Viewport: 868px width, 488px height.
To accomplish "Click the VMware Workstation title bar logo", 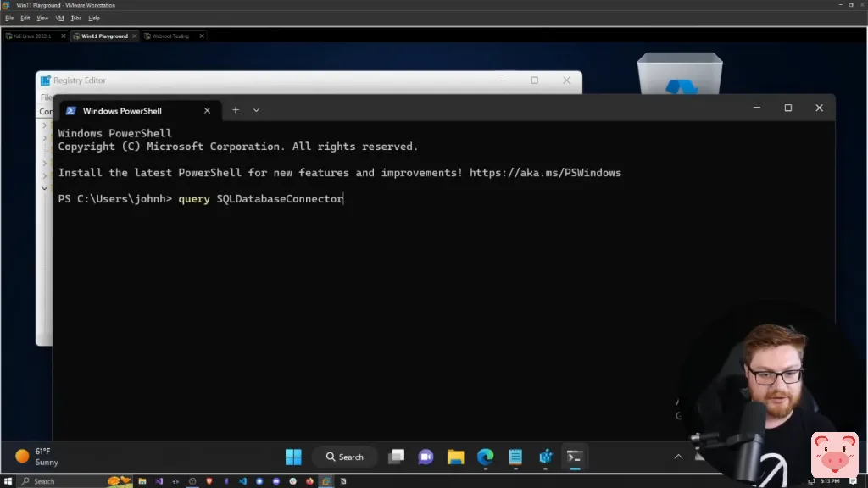I will [x=6, y=5].
